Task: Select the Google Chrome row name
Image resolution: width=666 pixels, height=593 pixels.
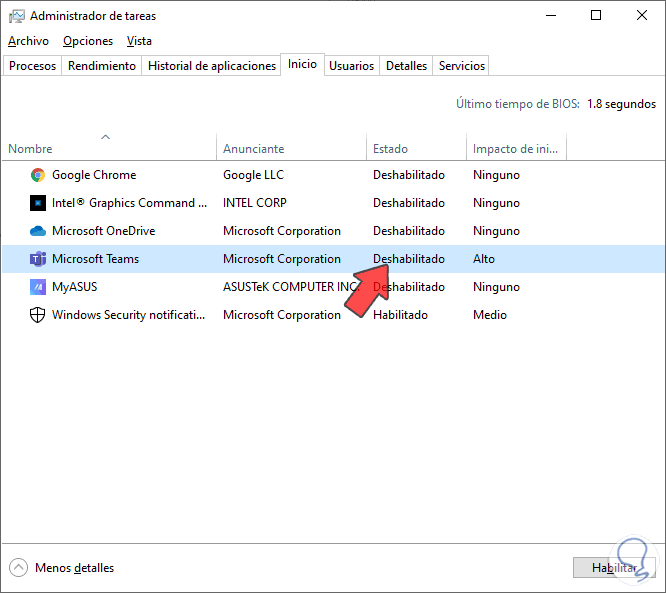Action: tap(94, 175)
